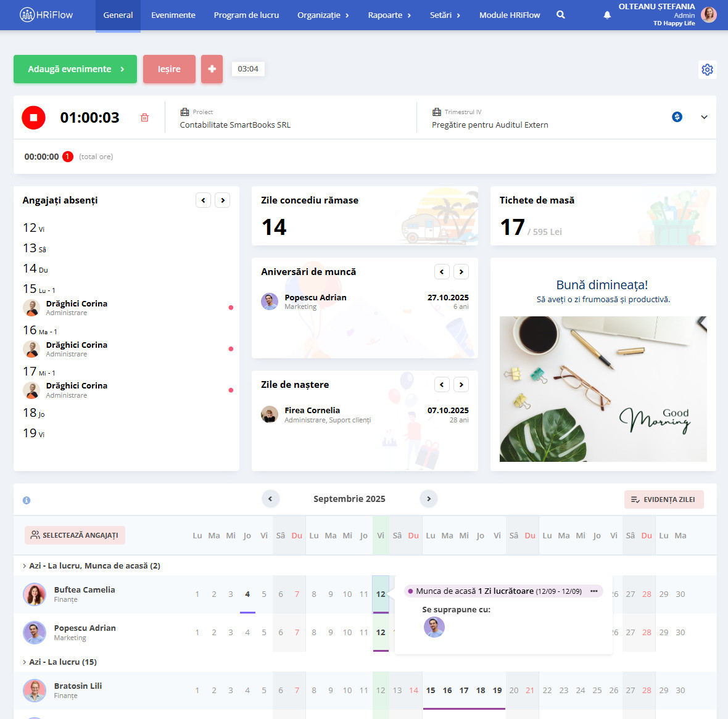Open the notifications bell
Viewport: 728px width, 719px height.
point(607,15)
